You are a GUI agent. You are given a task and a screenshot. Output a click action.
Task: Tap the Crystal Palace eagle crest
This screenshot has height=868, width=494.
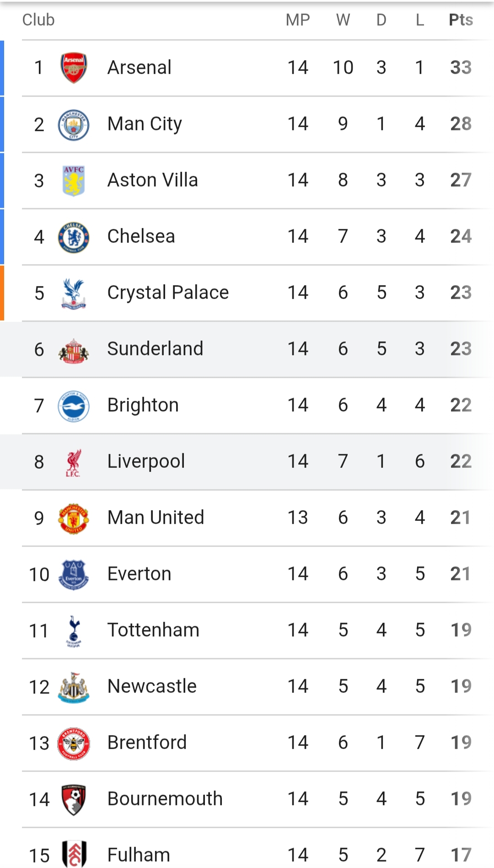pyautogui.click(x=74, y=293)
